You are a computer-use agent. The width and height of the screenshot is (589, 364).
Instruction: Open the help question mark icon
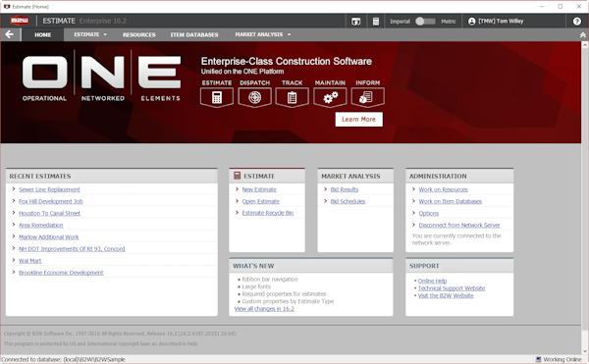pyautogui.click(x=577, y=22)
